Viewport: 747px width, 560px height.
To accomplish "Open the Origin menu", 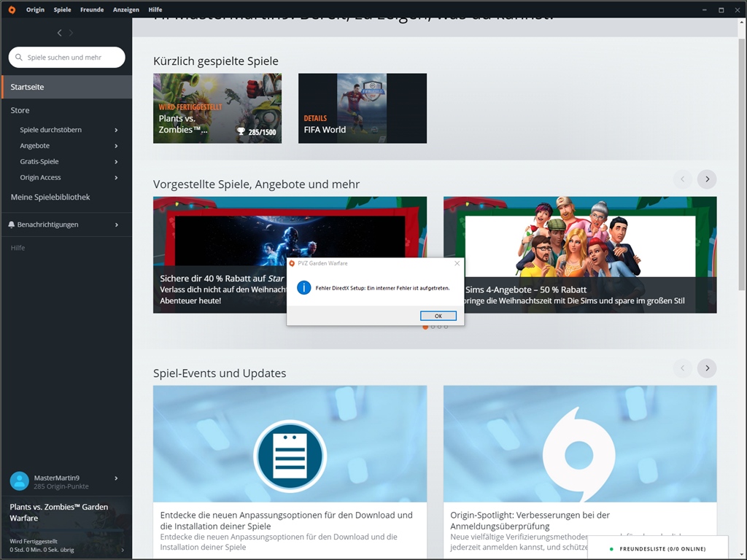I will pyautogui.click(x=35, y=9).
